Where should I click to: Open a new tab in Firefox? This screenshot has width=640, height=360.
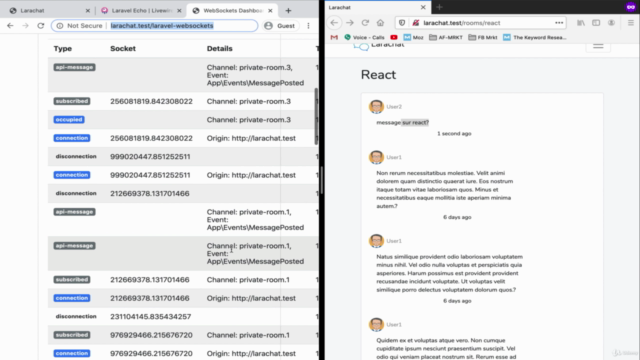point(439,7)
